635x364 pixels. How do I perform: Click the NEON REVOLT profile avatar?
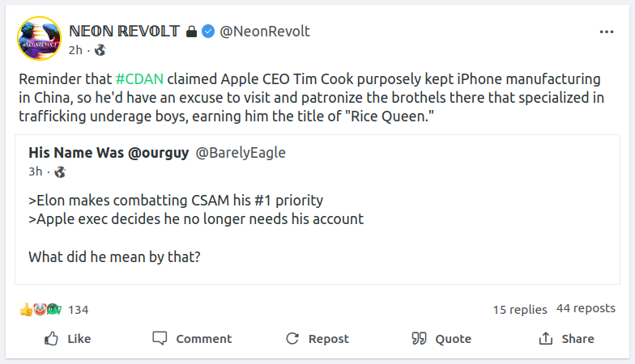(x=38, y=37)
